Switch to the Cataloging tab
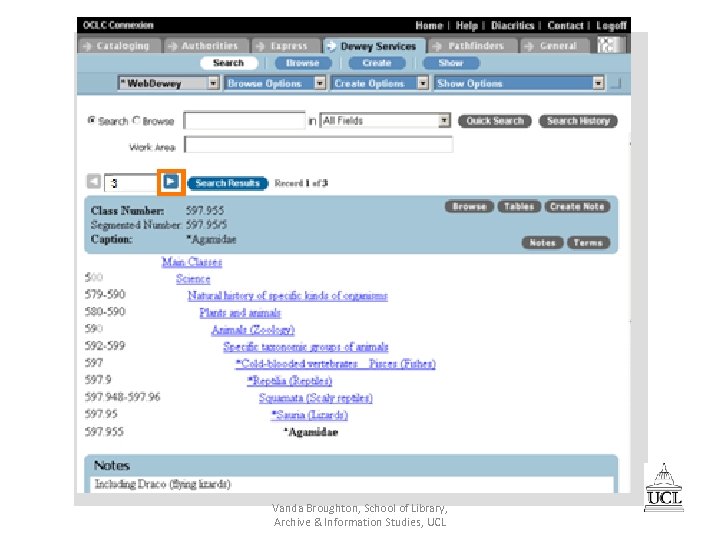Viewport: 720px width, 540px height. [x=119, y=46]
